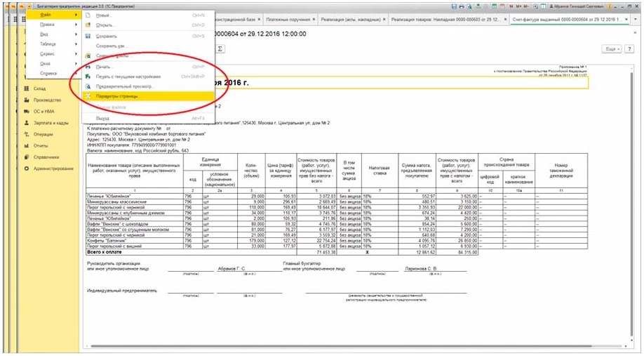Click the M- memory button in title bar
The width and height of the screenshot is (644, 356).
528,6
